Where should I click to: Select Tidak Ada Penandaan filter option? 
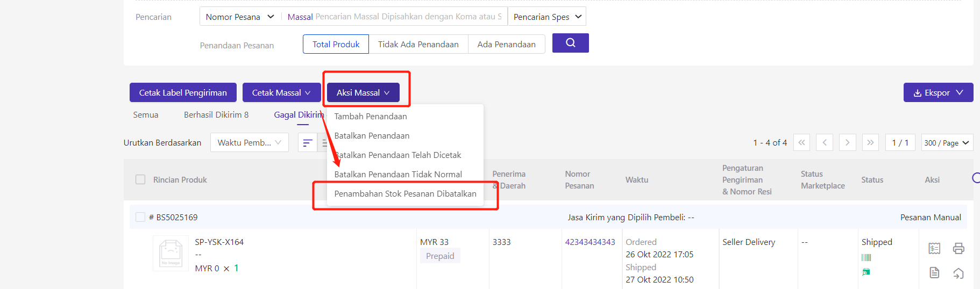tap(418, 44)
